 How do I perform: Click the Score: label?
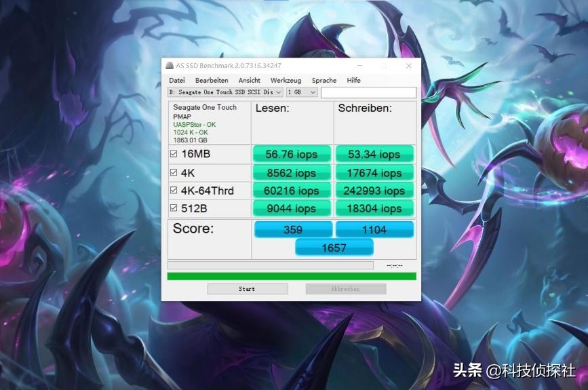tap(193, 229)
